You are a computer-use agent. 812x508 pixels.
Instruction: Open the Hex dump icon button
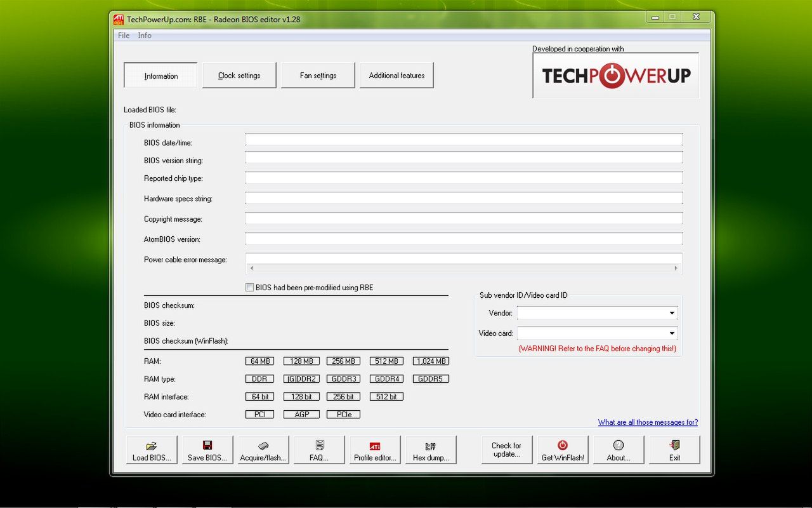pos(431,450)
